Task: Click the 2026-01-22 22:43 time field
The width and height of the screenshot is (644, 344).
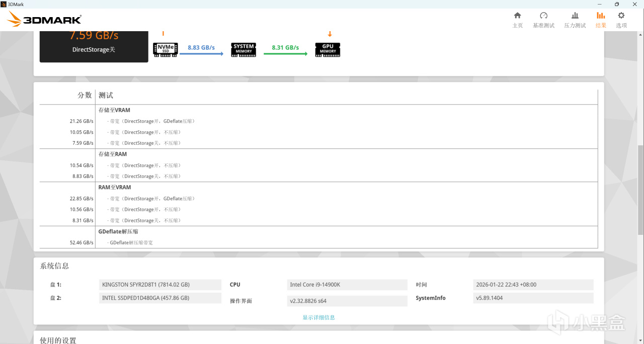Action: point(533,285)
